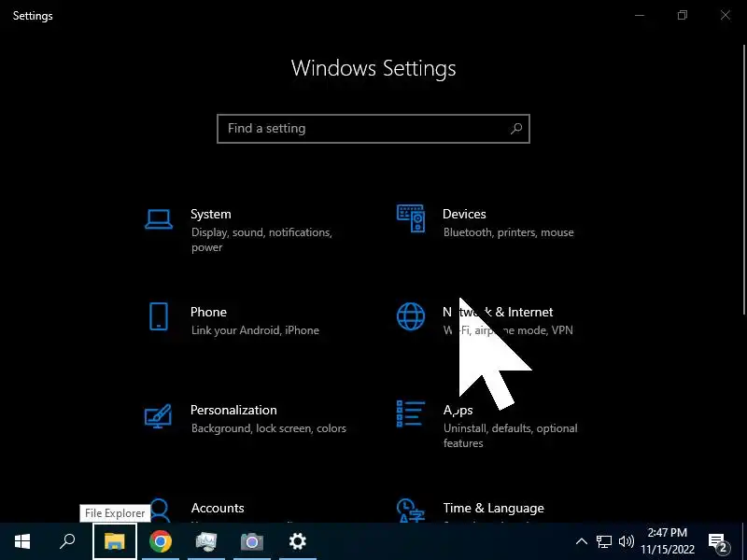Show hidden tray icons chevron
The image size is (747, 560).
581,541
